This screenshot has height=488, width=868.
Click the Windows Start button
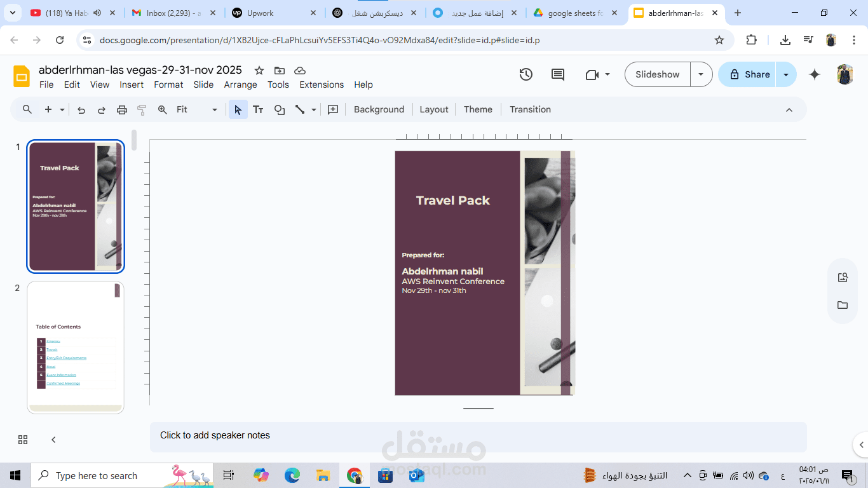(x=15, y=475)
